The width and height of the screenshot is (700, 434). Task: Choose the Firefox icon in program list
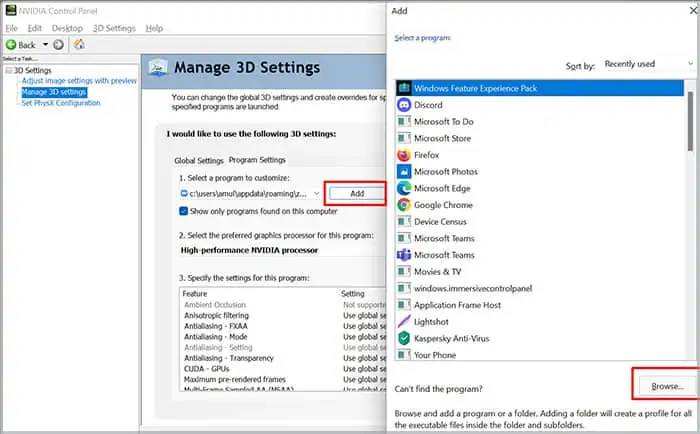tap(404, 155)
